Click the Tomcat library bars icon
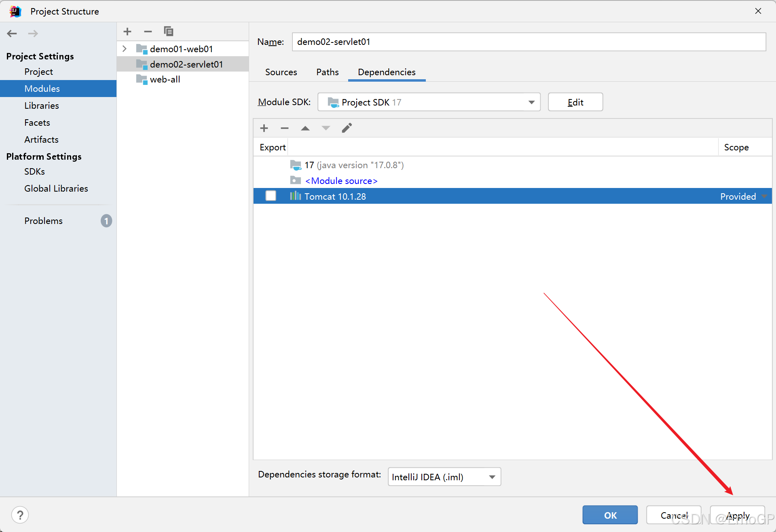 [296, 196]
